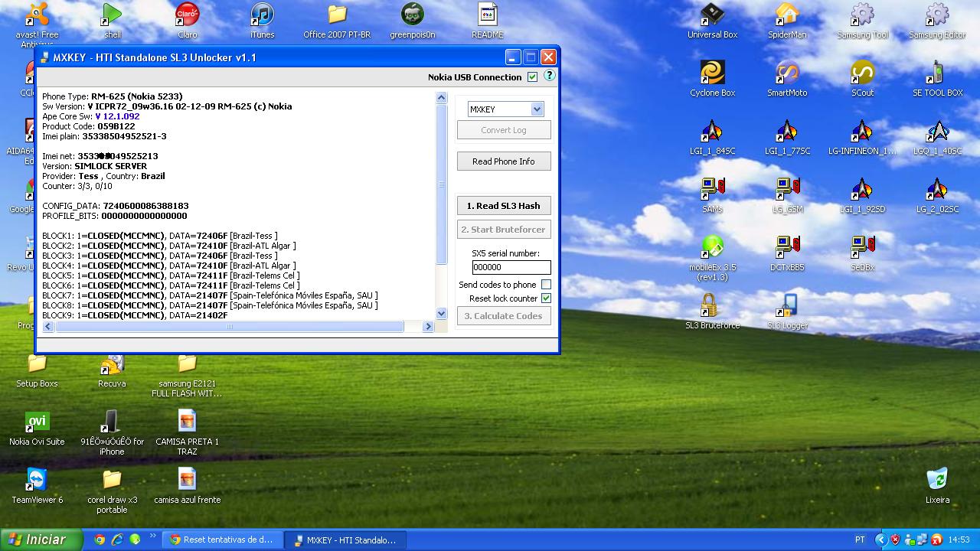Launch the SCout desktop shortcut
Image resolution: width=980 pixels, height=551 pixels.
[862, 79]
